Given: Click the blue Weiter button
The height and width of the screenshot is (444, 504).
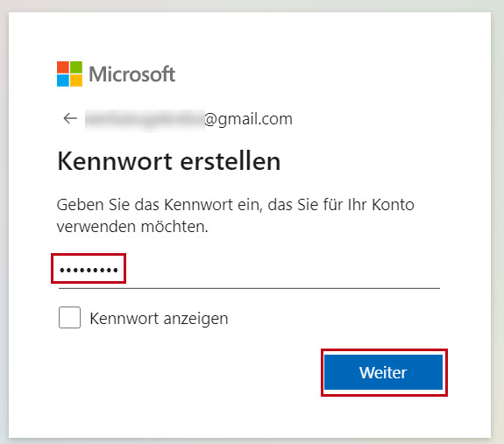Looking at the screenshot, I should [383, 372].
